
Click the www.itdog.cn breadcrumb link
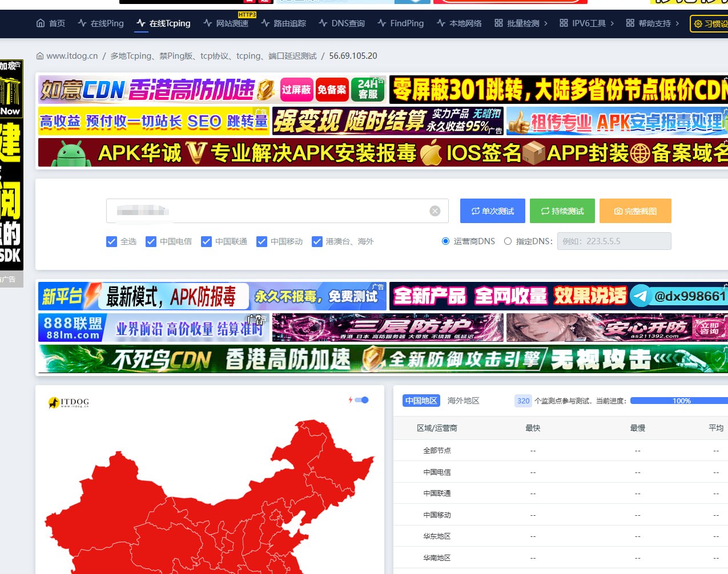tap(72, 56)
